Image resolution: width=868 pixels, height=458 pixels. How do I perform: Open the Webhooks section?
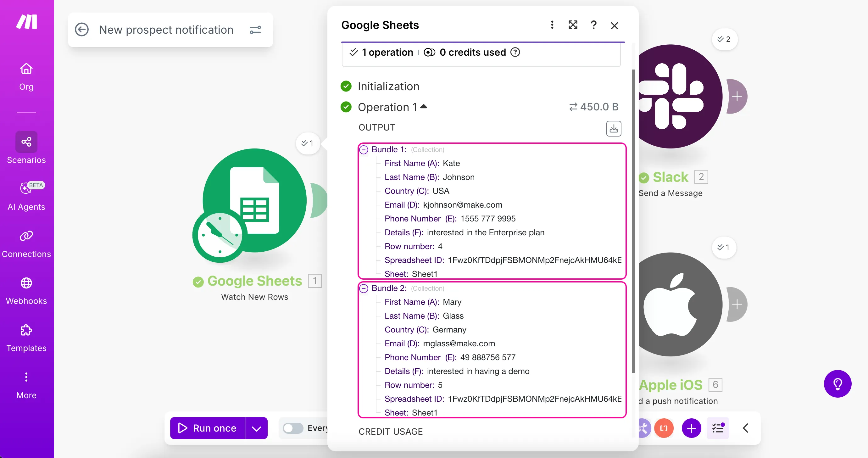(26, 292)
